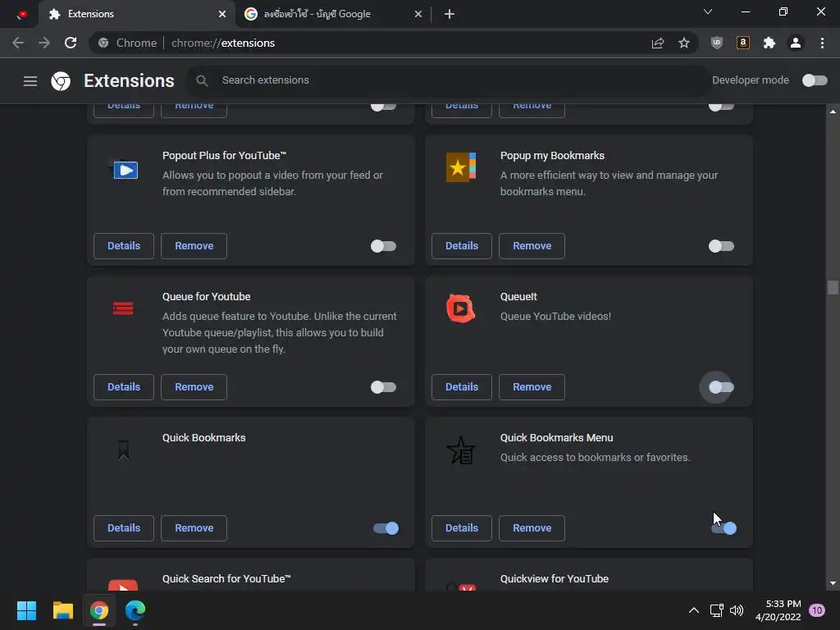The image size is (840, 630).
Task: Click the browser forward arrow
Action: [44, 43]
